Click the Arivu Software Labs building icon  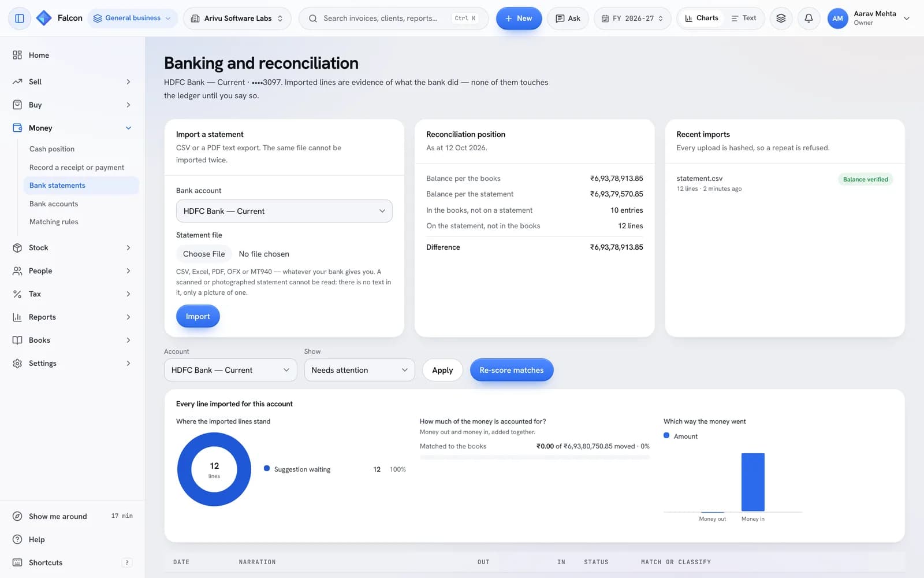[195, 18]
